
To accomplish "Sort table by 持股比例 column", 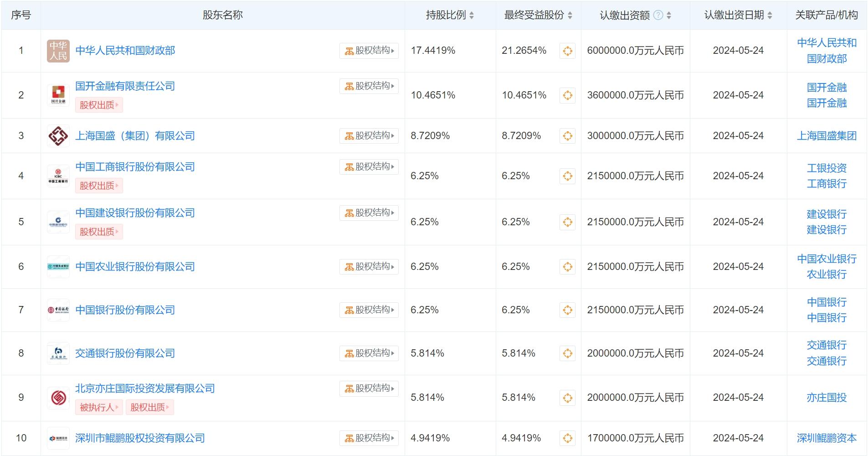I will 472,16.
